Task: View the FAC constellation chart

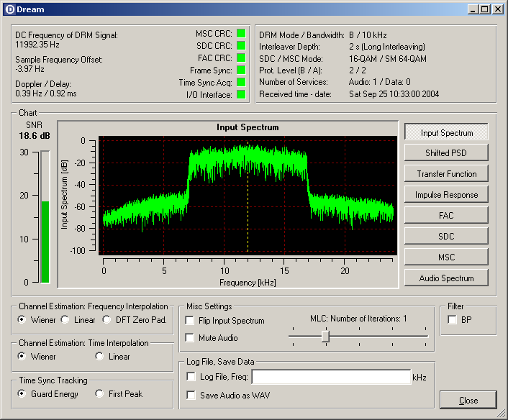Action: [446, 216]
